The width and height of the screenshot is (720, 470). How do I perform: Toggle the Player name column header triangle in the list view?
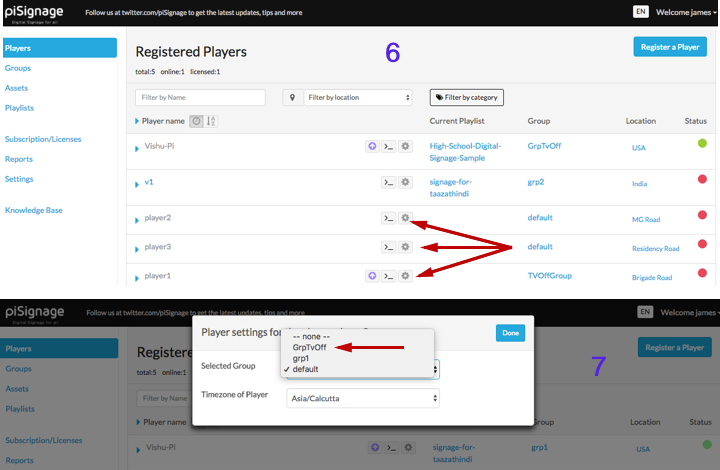pyautogui.click(x=137, y=121)
